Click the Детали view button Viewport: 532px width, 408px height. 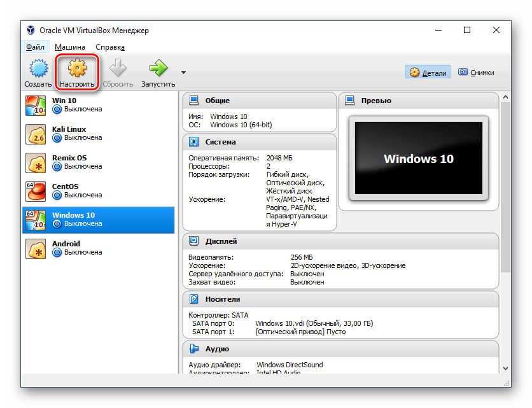[x=428, y=72]
